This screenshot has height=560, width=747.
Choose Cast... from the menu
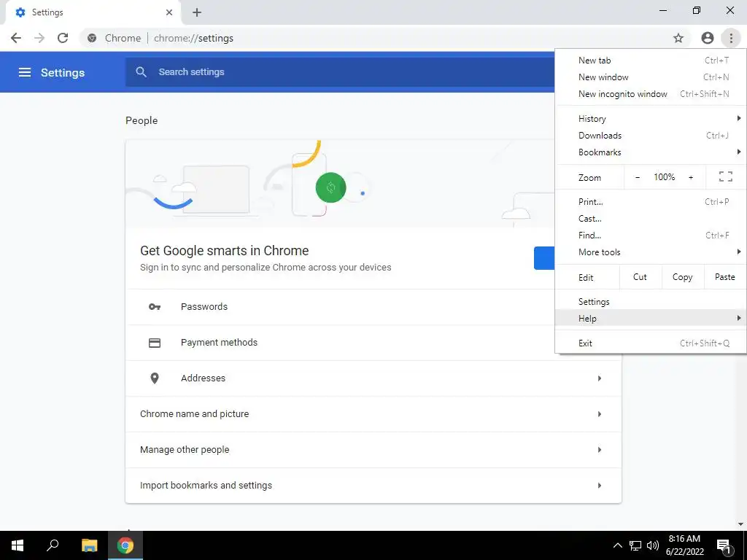[651, 219]
